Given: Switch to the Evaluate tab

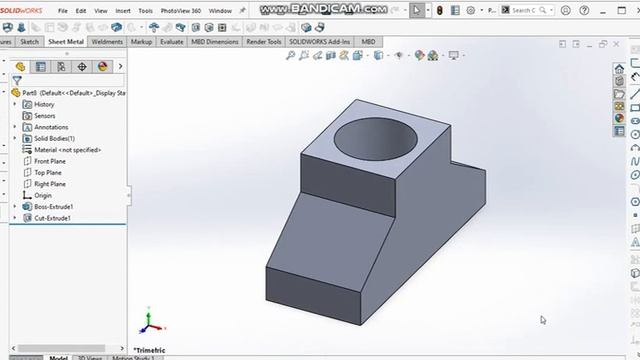Looking at the screenshot, I should [171, 42].
